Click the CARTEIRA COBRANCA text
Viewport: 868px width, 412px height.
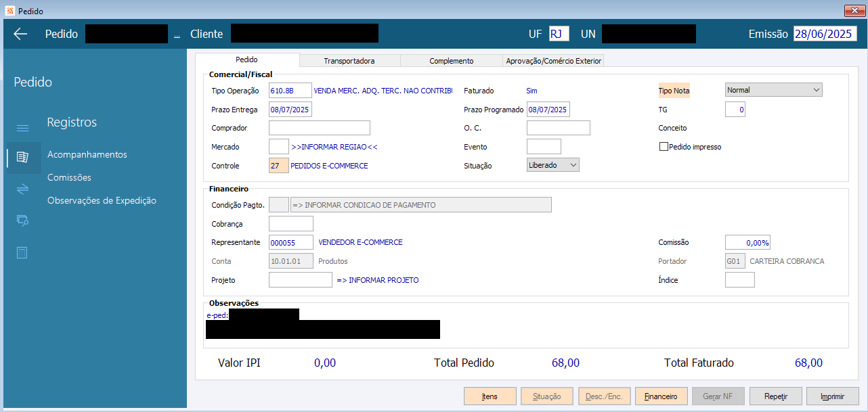point(787,260)
